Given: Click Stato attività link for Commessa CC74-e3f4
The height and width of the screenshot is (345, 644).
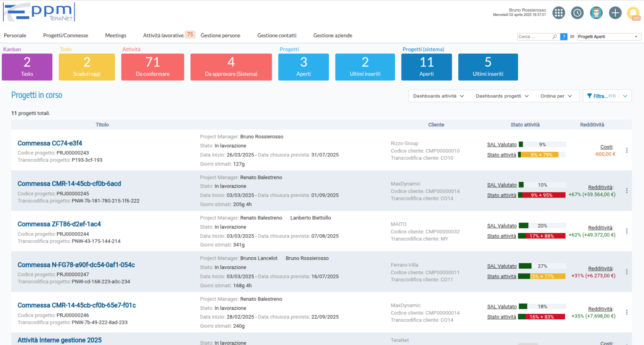Looking at the screenshot, I should 501,155.
